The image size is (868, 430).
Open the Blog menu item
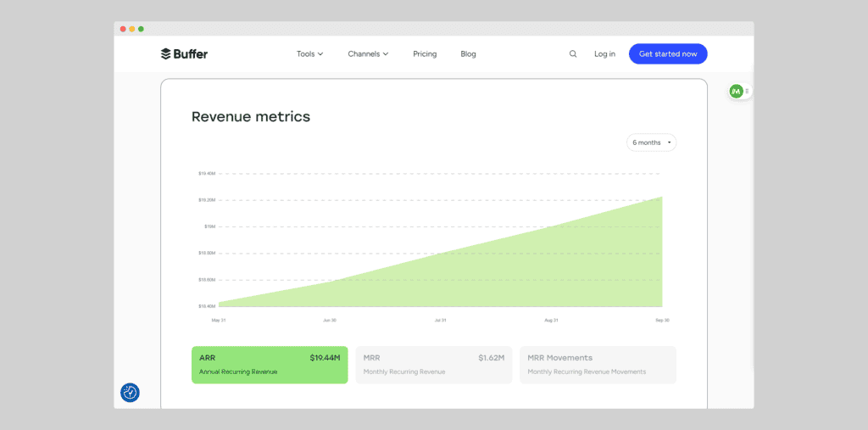click(468, 54)
